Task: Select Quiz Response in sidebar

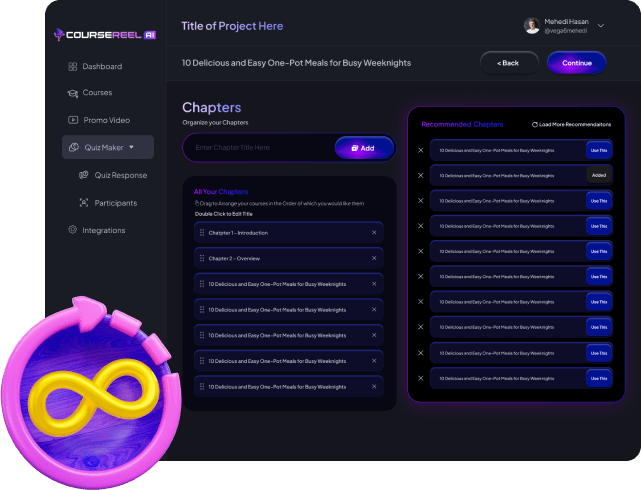Action: click(113, 175)
